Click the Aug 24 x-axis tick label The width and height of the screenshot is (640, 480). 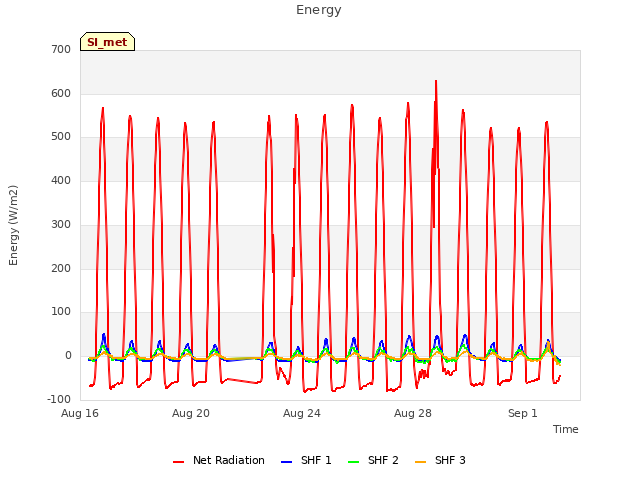pyautogui.click(x=302, y=413)
